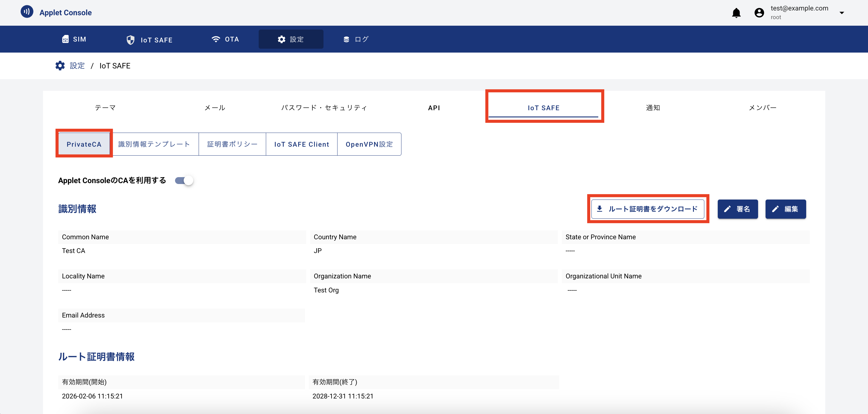Image resolution: width=868 pixels, height=414 pixels.
Task: Download the root certificate
Action: (x=647, y=209)
